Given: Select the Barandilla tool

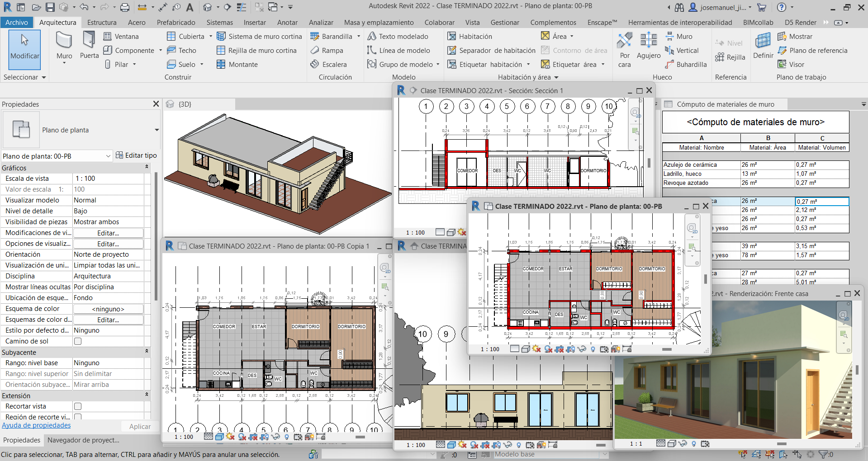Looking at the screenshot, I should [332, 36].
